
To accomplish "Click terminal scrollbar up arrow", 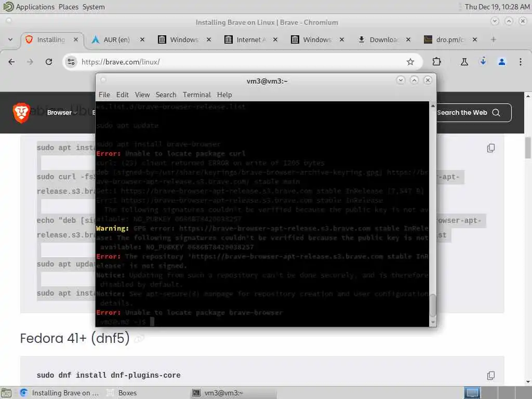I will pyautogui.click(x=433, y=106).
